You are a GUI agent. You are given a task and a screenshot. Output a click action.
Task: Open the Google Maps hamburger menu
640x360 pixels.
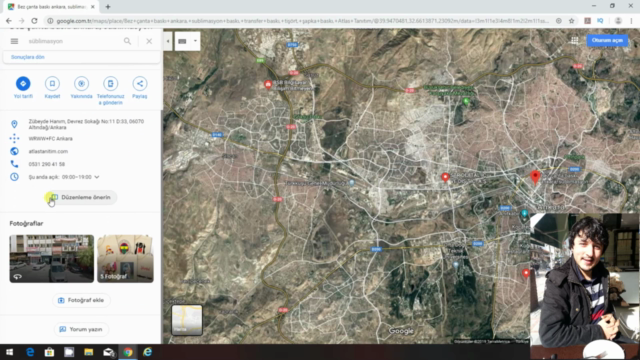pos(14,41)
